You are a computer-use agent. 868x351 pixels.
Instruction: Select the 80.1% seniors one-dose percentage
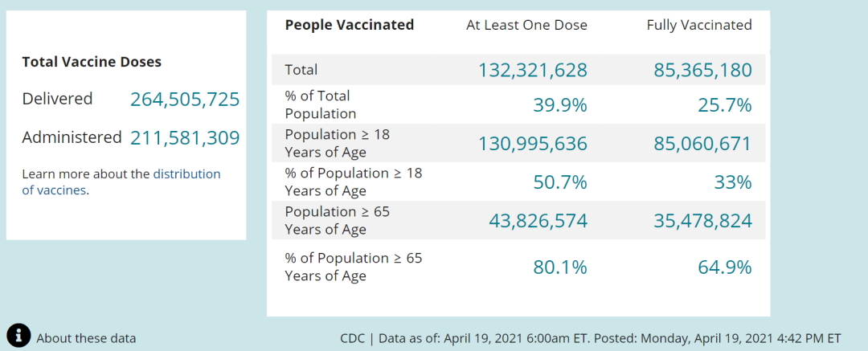pos(560,267)
